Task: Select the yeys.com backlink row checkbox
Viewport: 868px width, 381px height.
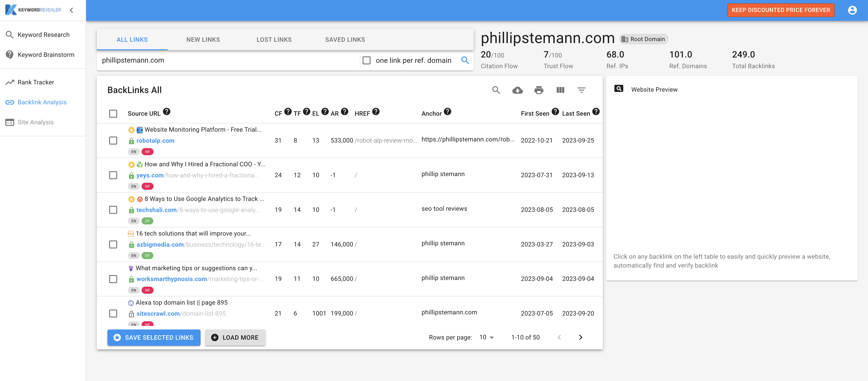Action: click(113, 175)
